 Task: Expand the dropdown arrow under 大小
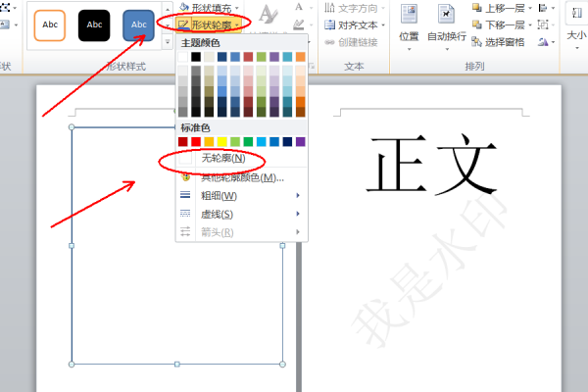(577, 48)
